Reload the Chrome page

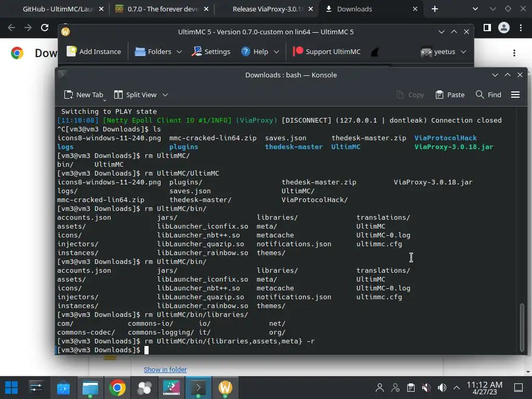pos(45,28)
